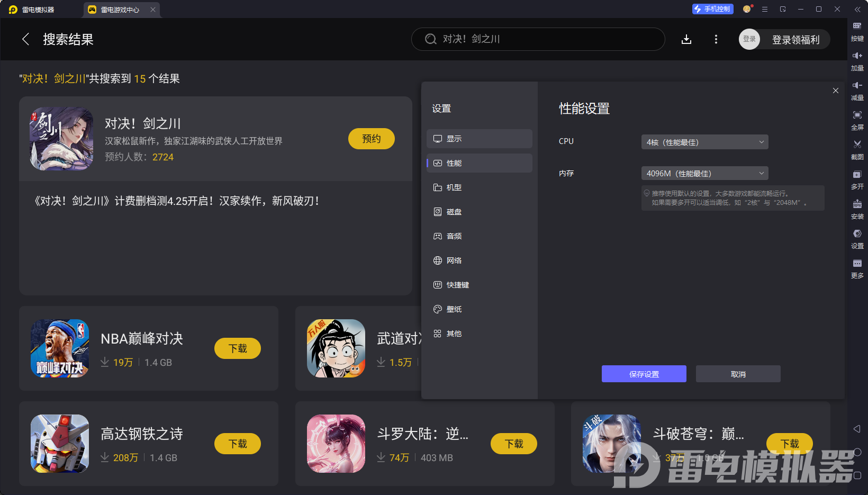This screenshot has width=868, height=495.
Task: Open the 斗罗大陆 game icon
Action: click(x=336, y=444)
